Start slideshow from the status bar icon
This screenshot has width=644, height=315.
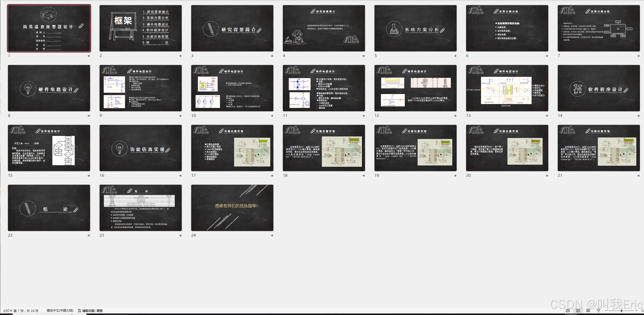598,311
